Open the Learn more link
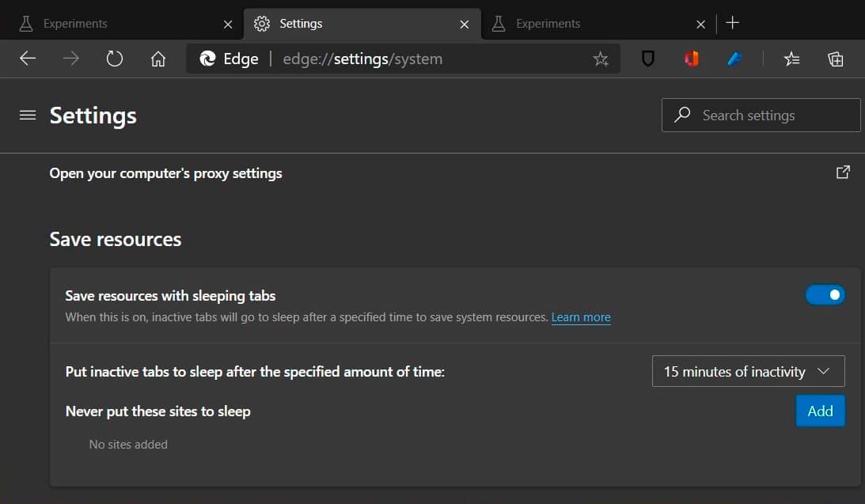Image resolution: width=865 pixels, height=504 pixels. 581,317
